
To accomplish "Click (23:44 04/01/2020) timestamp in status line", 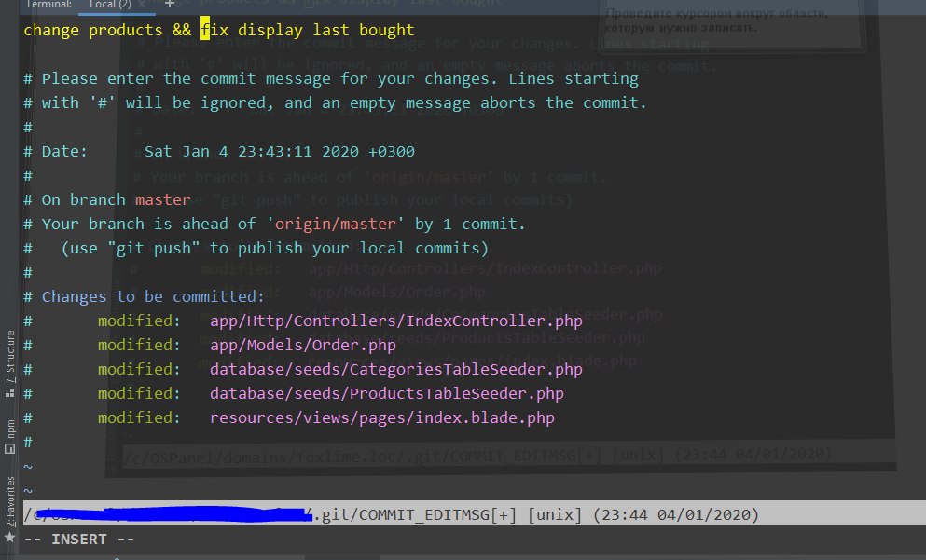I will [676, 514].
